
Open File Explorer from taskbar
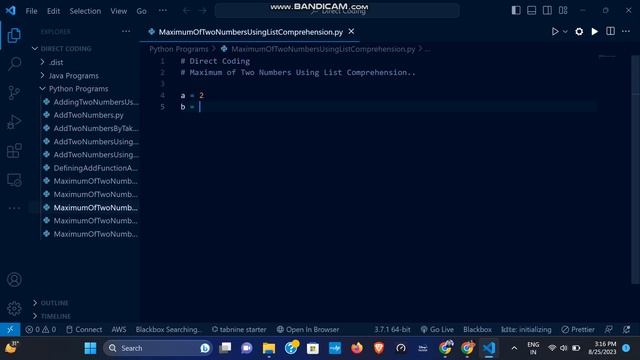coord(269,348)
